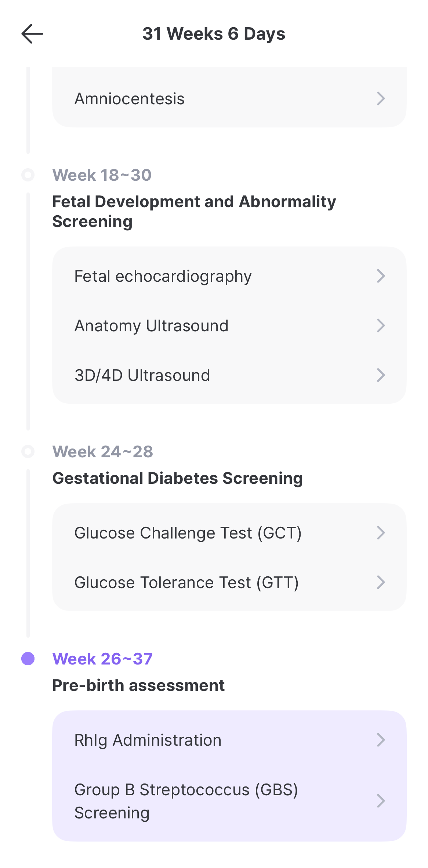Select the RhIg Administration entry
428x868 pixels.
(229, 740)
